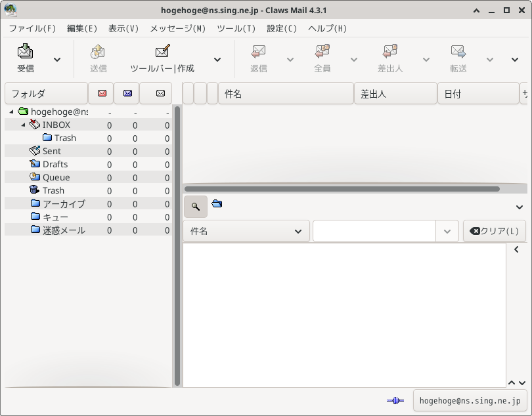Open the Reply (返信) dropdown arrow
532x416 pixels.
290,59
